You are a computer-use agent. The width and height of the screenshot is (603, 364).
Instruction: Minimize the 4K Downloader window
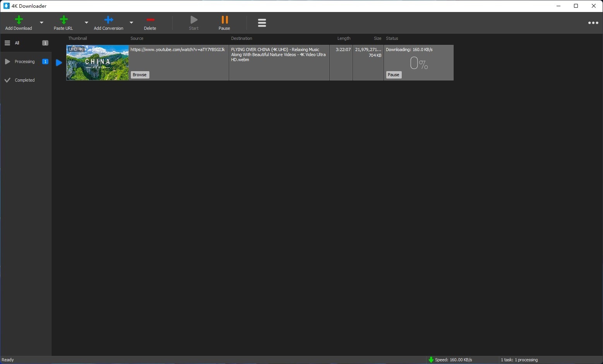tap(558, 6)
